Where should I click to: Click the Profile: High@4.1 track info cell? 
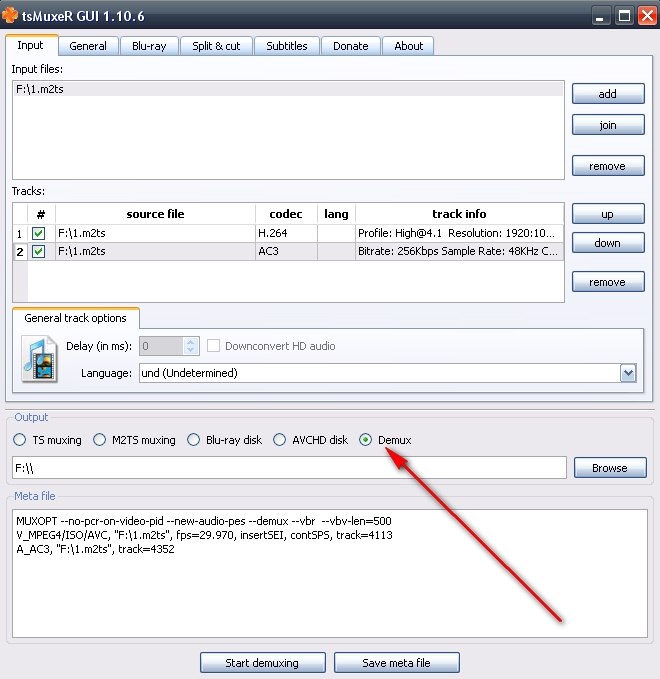(x=459, y=233)
